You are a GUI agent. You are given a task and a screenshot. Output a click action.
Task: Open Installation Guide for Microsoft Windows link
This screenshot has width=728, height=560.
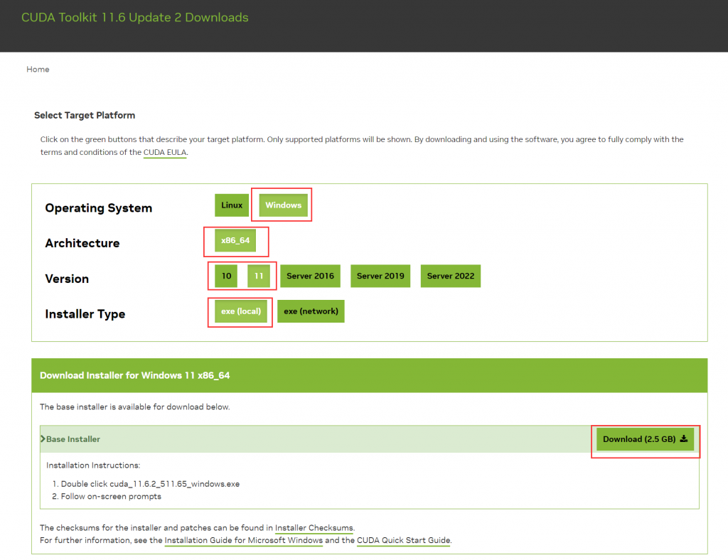click(x=243, y=540)
